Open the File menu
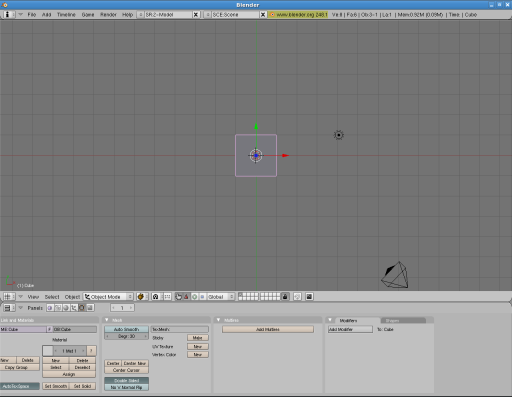Screen dimensions: 512x397 [32, 15]
